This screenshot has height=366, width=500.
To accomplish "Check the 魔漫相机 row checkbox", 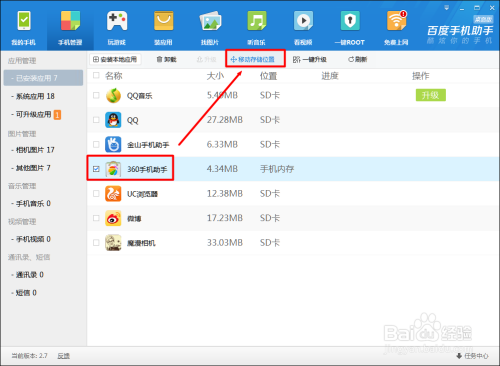I will tap(96, 243).
